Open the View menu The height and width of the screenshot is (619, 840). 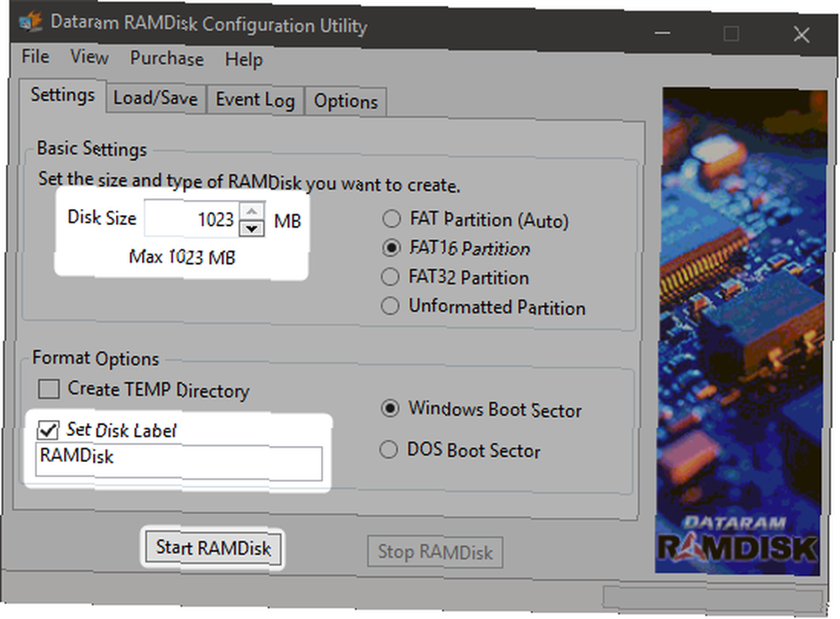[90, 57]
